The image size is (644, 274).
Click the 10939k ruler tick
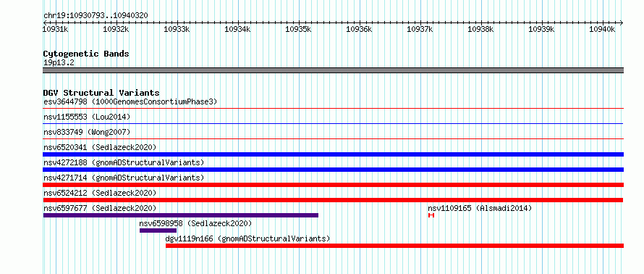pos(542,29)
